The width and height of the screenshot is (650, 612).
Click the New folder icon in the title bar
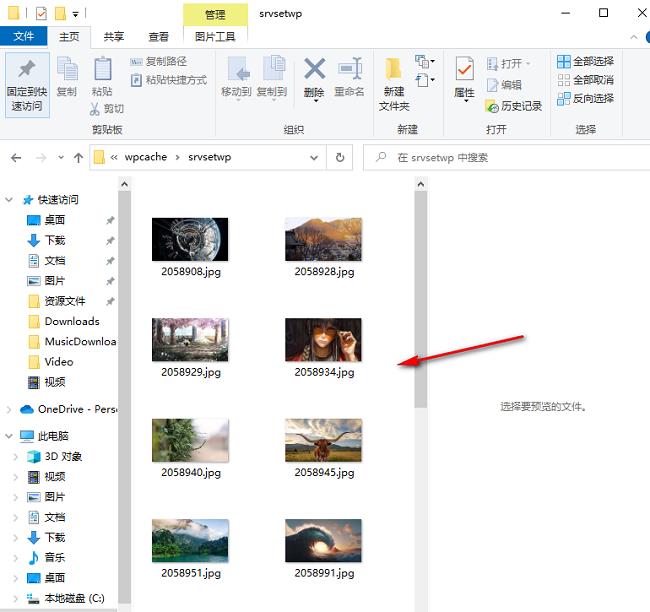click(61, 14)
